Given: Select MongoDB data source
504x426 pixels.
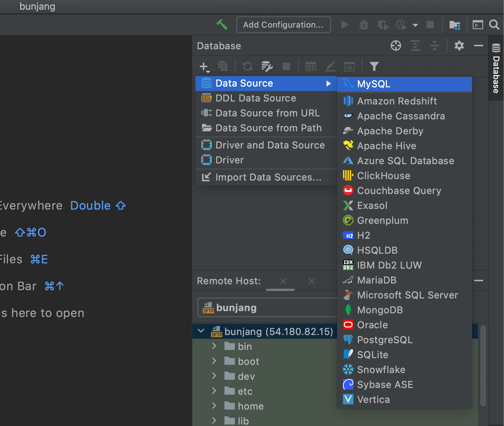Looking at the screenshot, I should [404, 310].
